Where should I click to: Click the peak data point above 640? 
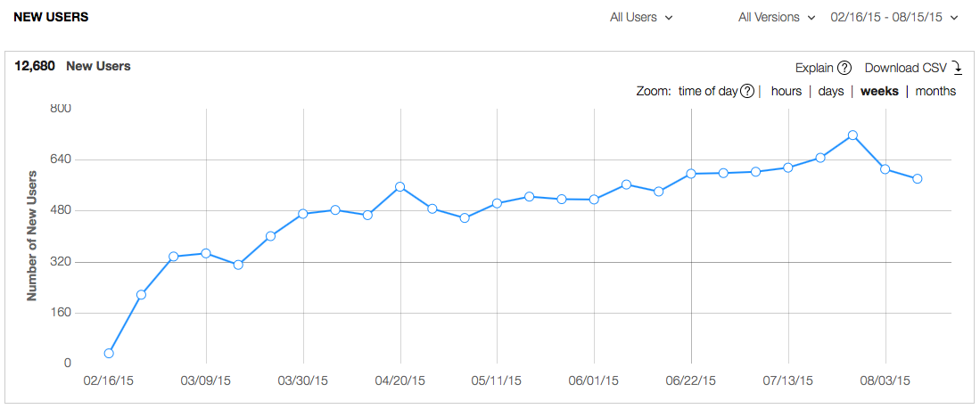coord(852,135)
